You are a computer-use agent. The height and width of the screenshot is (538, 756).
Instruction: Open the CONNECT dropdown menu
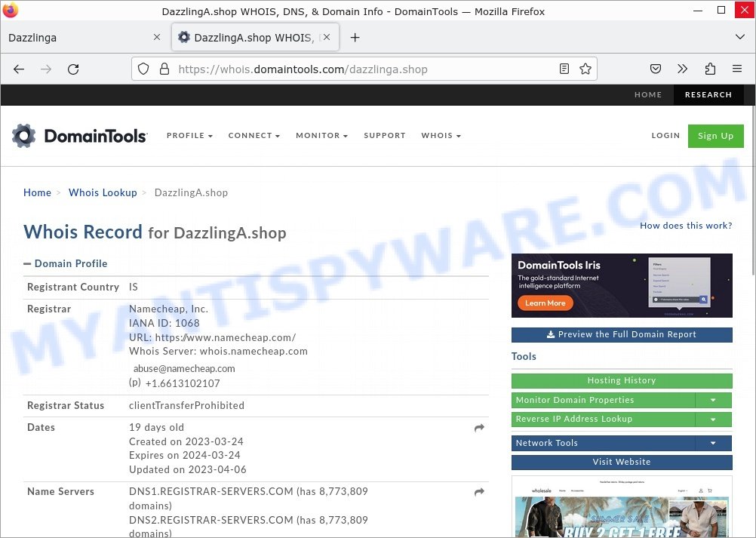pos(254,136)
